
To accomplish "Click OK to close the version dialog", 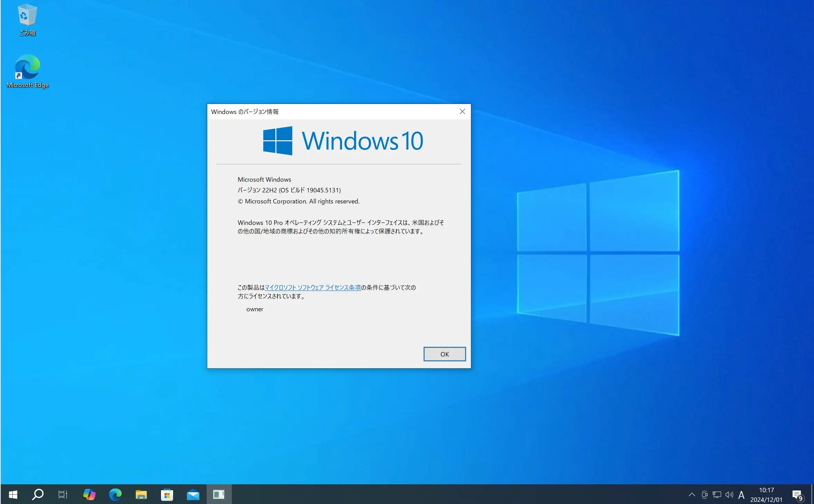I will 444,354.
